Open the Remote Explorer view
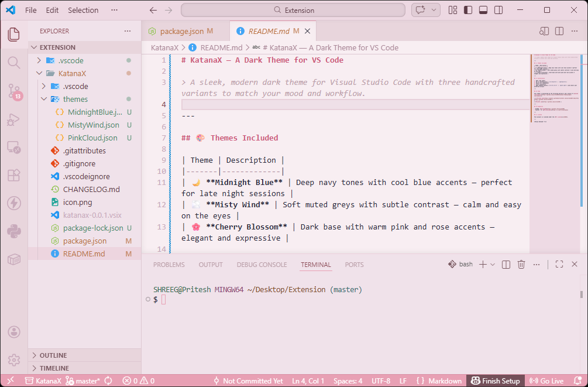The width and height of the screenshot is (588, 387). click(14, 147)
